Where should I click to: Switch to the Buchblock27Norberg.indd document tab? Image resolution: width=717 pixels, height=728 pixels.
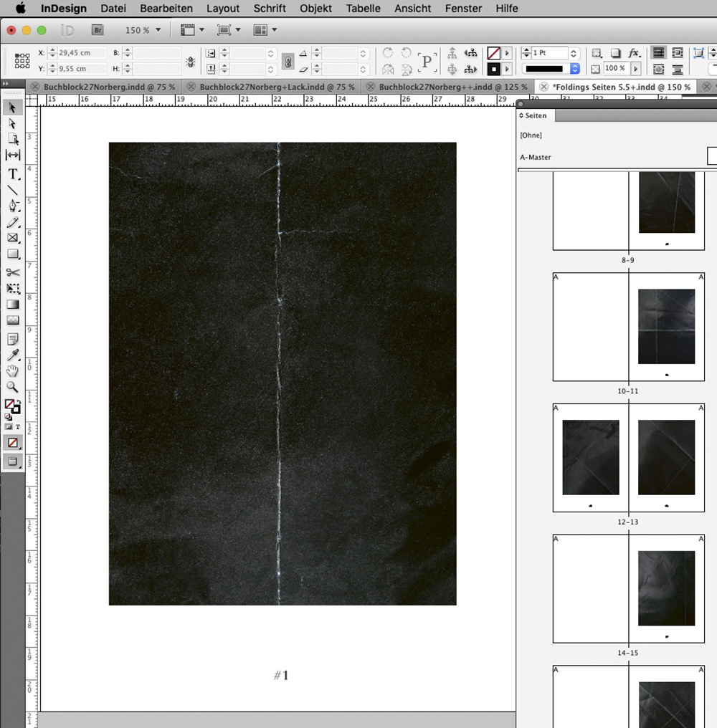pos(104,86)
